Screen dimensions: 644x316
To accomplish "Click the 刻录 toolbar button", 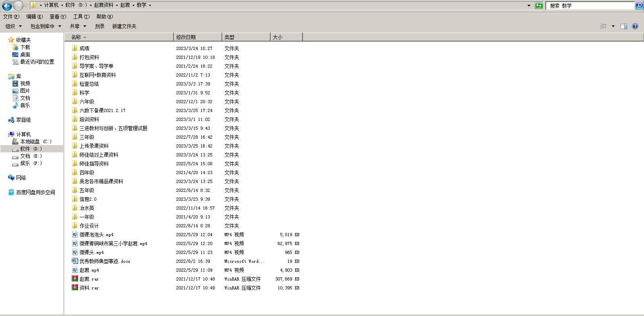I will [99, 26].
